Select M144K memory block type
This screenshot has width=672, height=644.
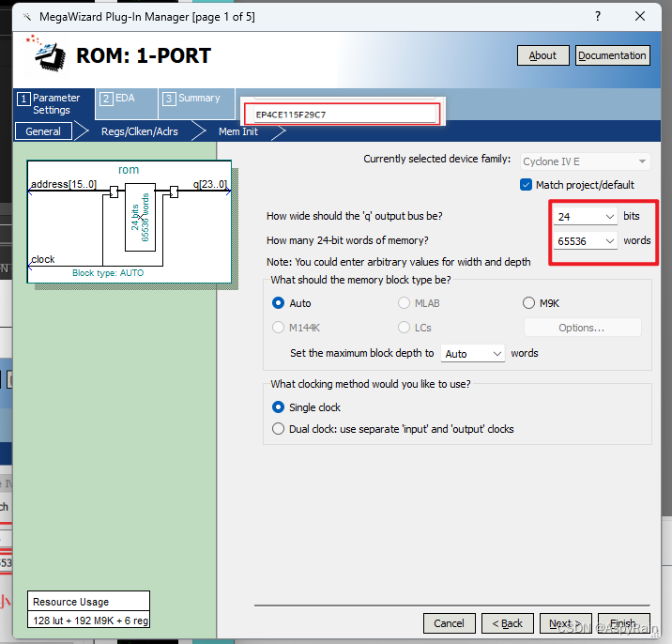[x=278, y=328]
